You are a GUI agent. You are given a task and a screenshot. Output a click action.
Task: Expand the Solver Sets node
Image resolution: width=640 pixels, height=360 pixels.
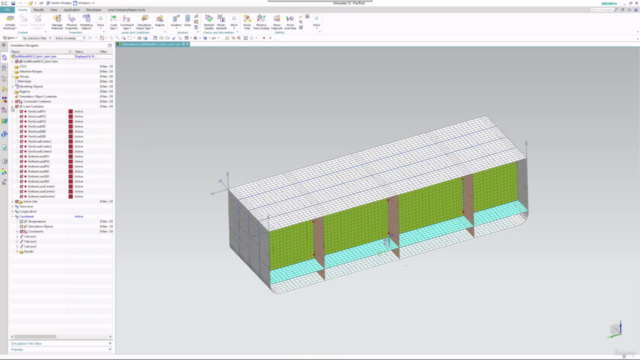coord(13,201)
